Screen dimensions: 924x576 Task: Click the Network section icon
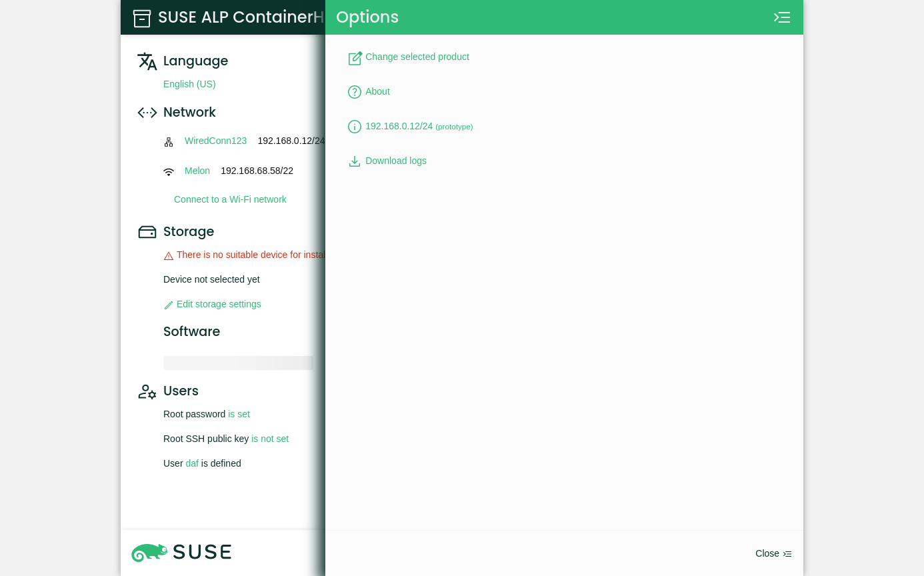tap(147, 113)
